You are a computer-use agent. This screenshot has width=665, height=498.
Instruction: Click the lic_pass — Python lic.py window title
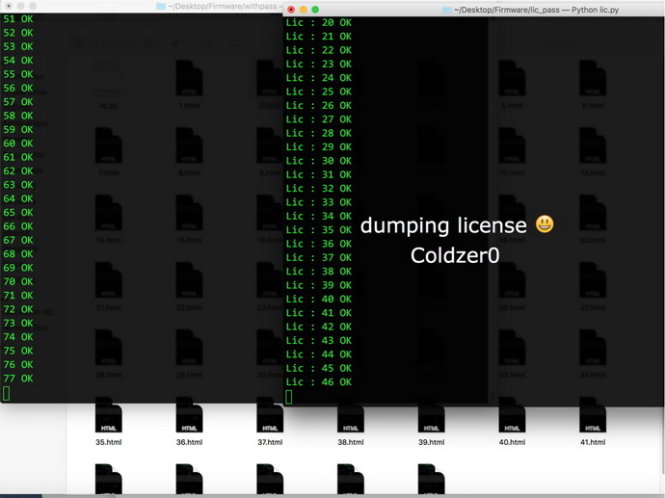(536, 10)
